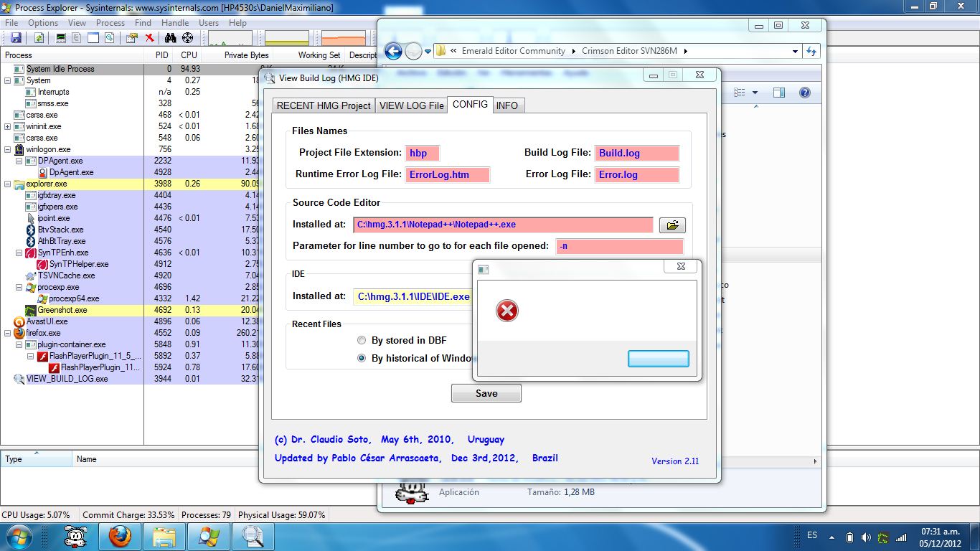Viewport: 980px width, 551px height.
Task: Click the red X Kill Process icon
Action: pos(149,38)
